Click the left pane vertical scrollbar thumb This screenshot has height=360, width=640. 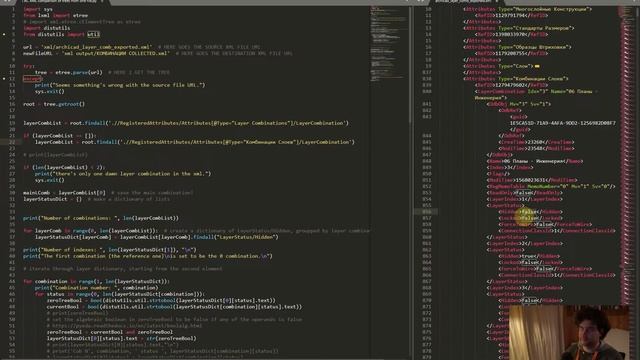click(410, 64)
